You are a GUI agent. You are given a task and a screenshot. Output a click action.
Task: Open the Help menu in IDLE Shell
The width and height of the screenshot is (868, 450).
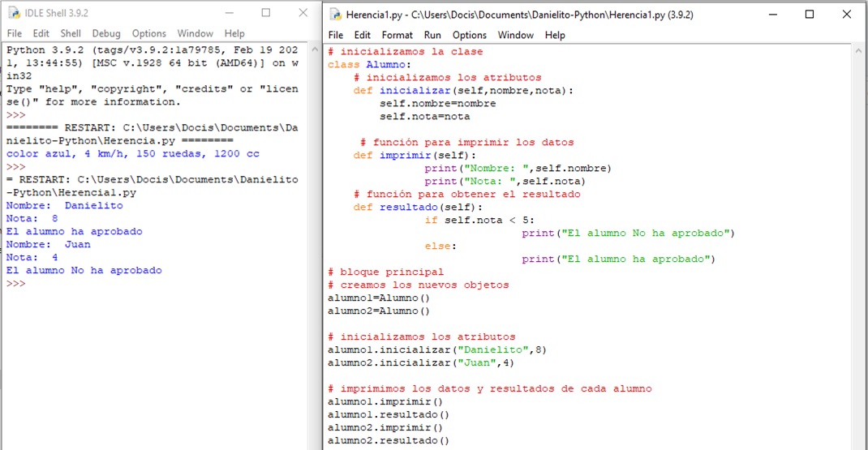coord(234,33)
